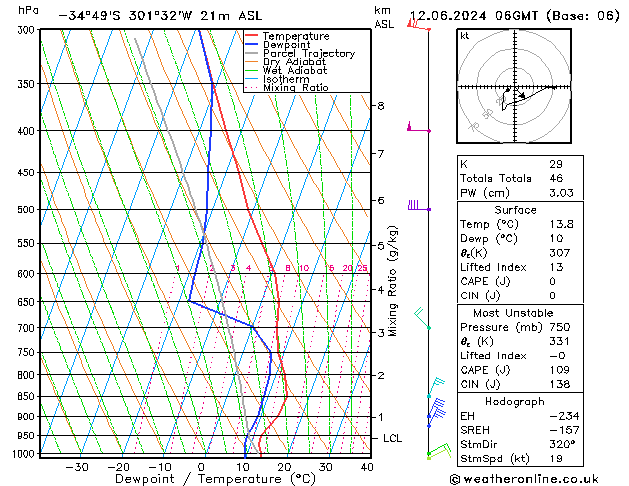This screenshot has height=486, width=629.
Task: Click the 700 pressure level label
Action: point(28,328)
